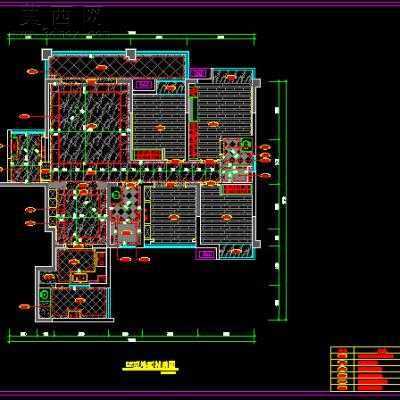400x400 pixels.
Task: Select the overall dimension line below the plan
Action: point(132,341)
